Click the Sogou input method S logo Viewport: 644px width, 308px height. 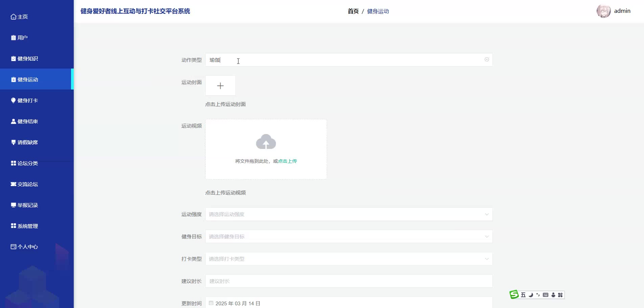click(514, 295)
